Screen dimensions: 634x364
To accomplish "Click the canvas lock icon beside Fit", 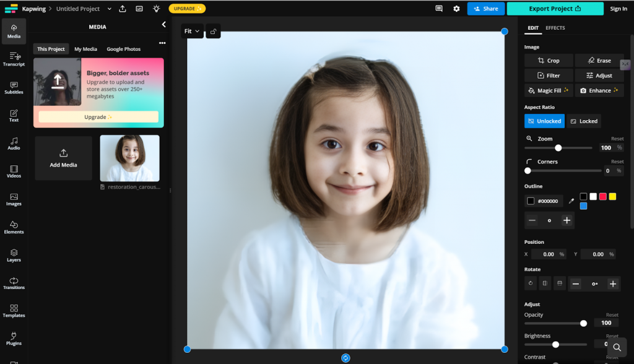I will click(213, 31).
